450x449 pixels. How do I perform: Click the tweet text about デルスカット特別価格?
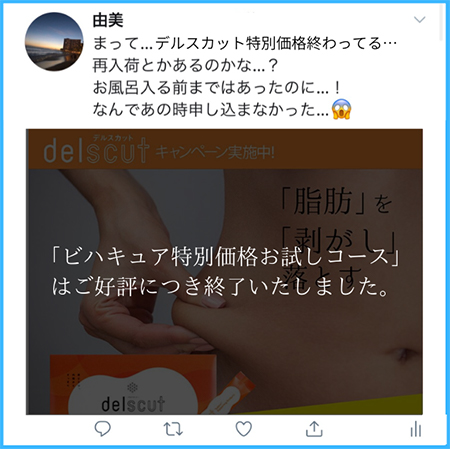click(245, 44)
